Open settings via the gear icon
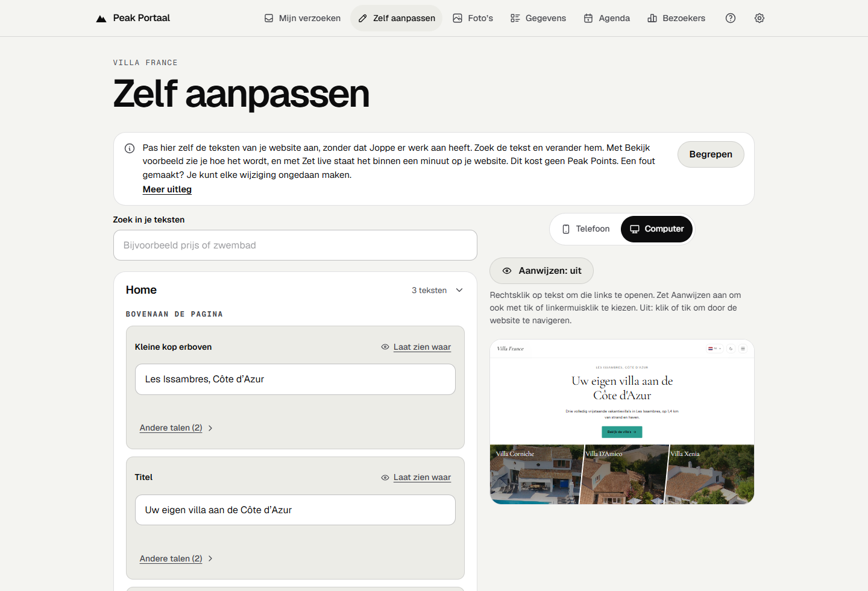The height and width of the screenshot is (591, 868). [x=759, y=18]
